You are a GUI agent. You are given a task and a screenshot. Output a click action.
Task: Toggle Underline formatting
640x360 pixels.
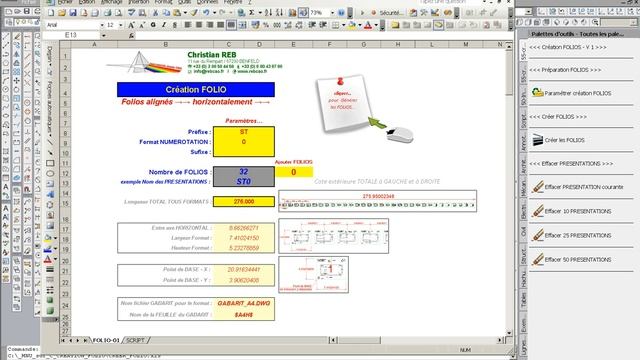click(x=175, y=25)
